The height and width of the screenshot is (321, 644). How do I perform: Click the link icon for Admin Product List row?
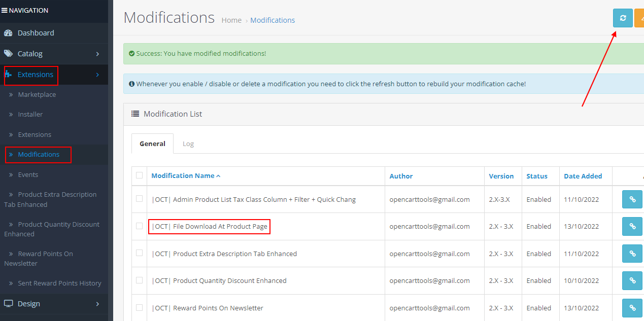pyautogui.click(x=632, y=199)
